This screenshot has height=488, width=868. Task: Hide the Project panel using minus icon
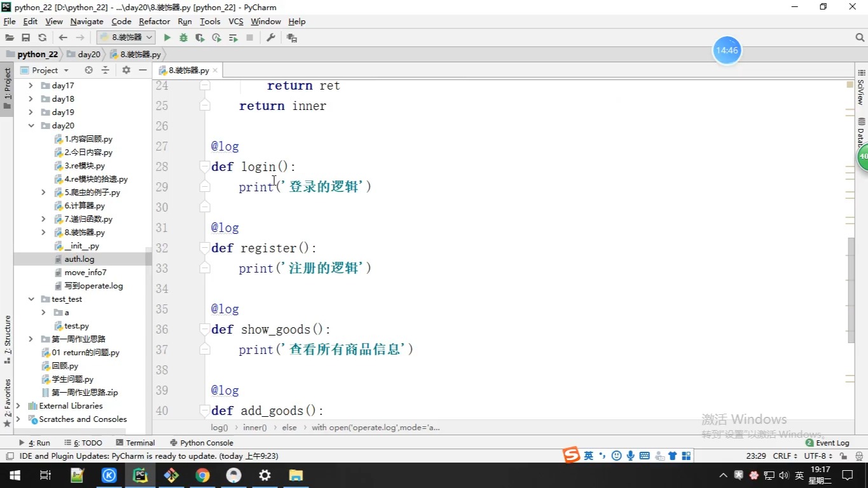tap(142, 71)
